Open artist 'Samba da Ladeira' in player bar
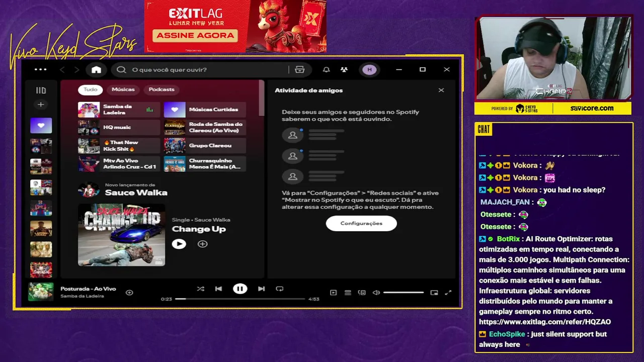 [82, 296]
